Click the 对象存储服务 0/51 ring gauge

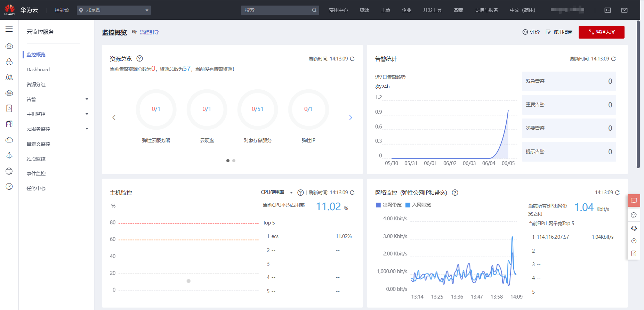[x=258, y=109]
